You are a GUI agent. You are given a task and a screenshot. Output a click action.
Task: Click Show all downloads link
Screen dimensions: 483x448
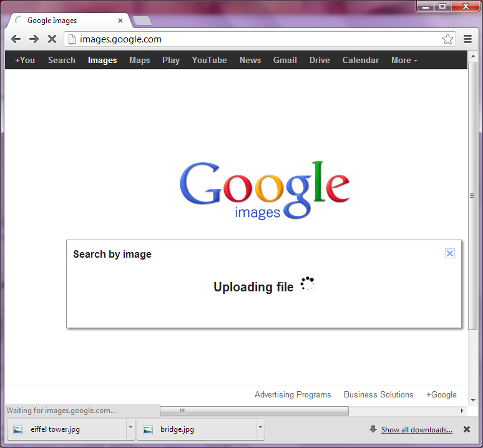pyautogui.click(x=416, y=429)
